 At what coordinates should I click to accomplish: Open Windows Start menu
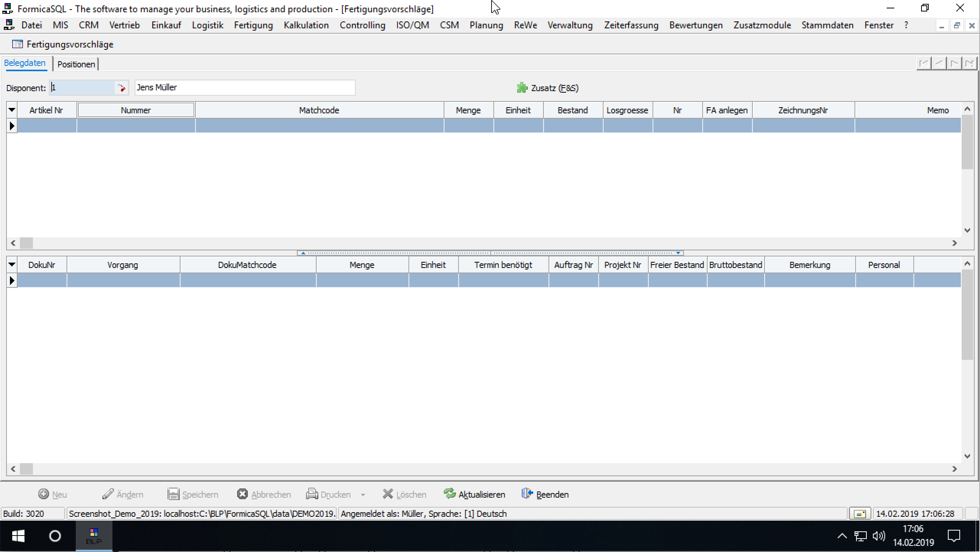18,536
